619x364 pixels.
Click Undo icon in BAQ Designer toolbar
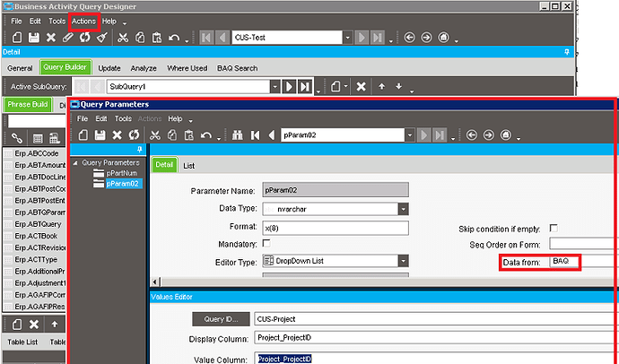pyautogui.click(x=174, y=38)
